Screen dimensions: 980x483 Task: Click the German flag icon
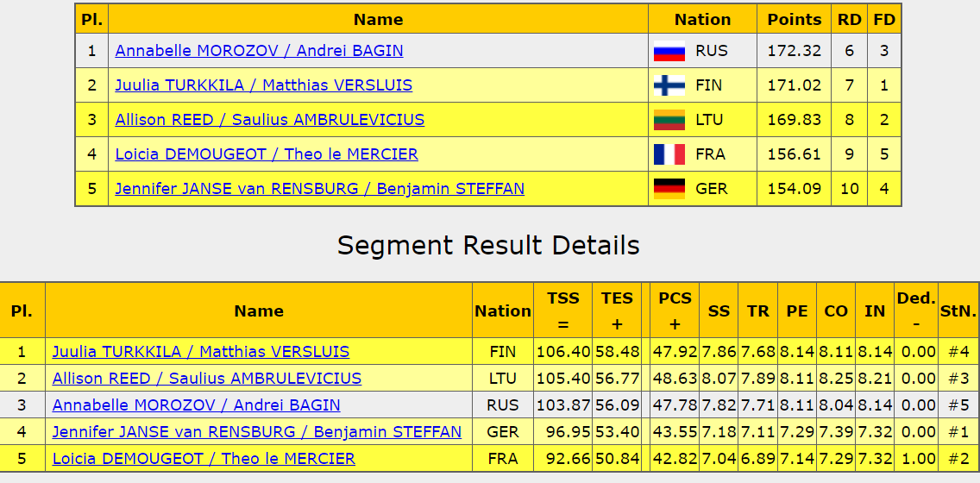(x=669, y=188)
